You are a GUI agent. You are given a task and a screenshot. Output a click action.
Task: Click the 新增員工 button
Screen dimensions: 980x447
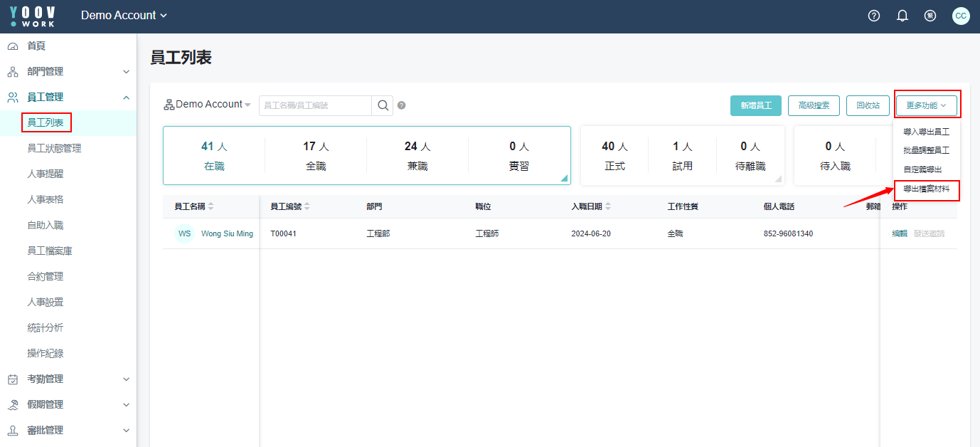pos(756,105)
